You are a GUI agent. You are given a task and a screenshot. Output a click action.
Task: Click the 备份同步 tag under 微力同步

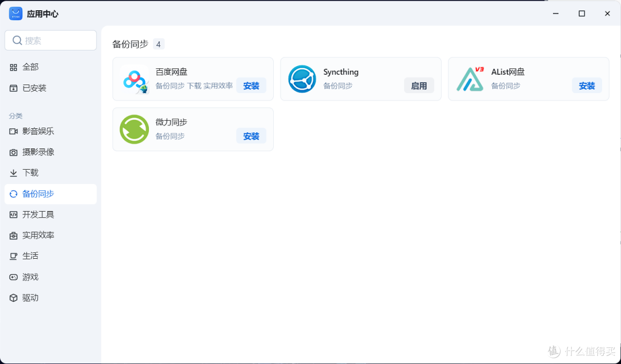coord(170,136)
